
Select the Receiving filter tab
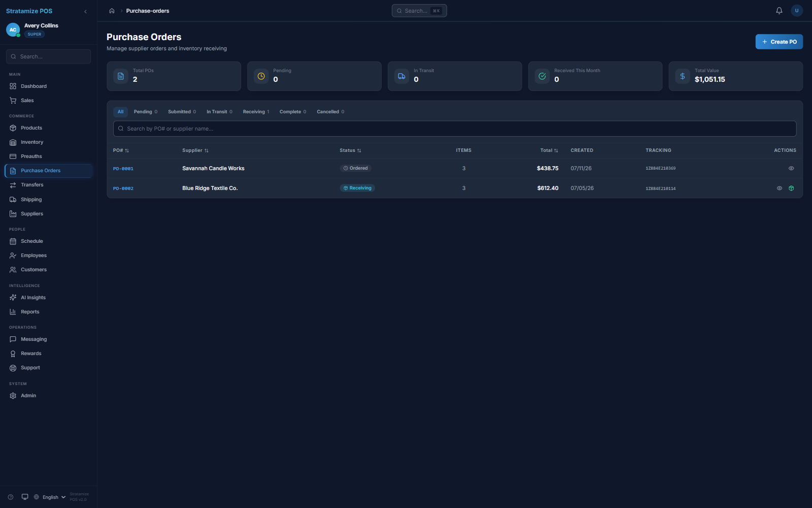click(256, 112)
